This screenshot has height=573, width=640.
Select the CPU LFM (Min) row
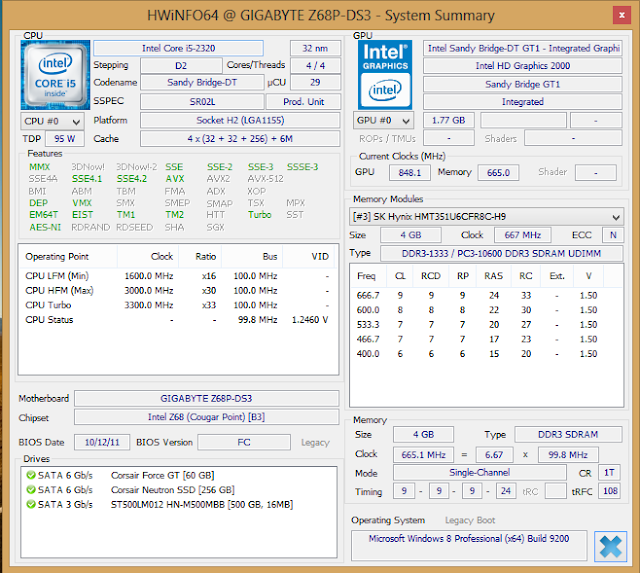pyautogui.click(x=178, y=276)
